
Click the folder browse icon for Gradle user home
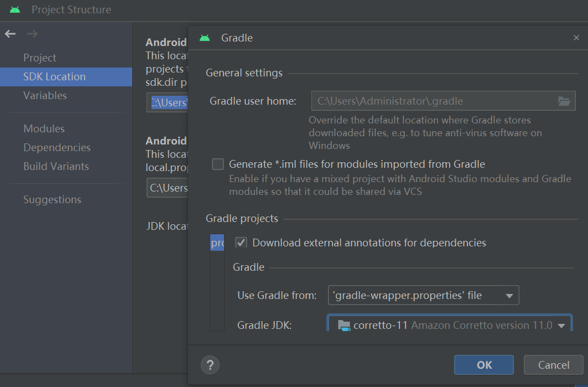point(564,101)
